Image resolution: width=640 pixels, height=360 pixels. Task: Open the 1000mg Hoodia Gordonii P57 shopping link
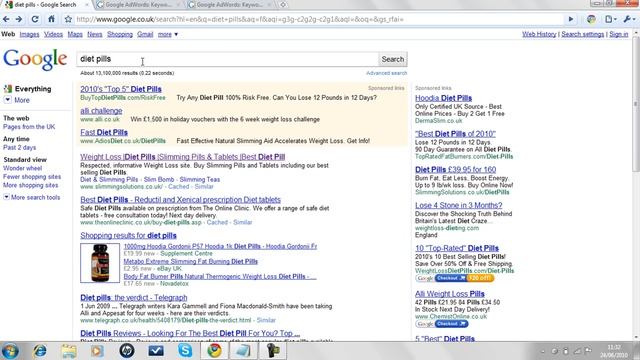point(220,247)
